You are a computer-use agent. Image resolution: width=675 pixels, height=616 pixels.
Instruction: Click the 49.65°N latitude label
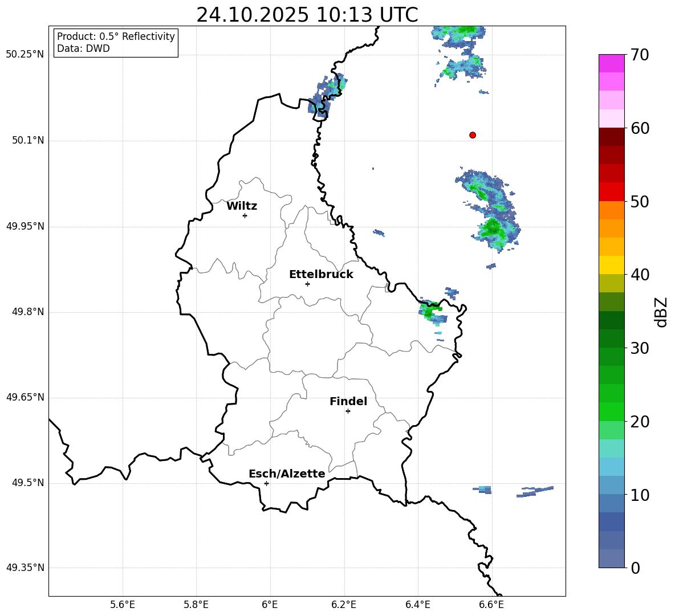(x=25, y=397)
